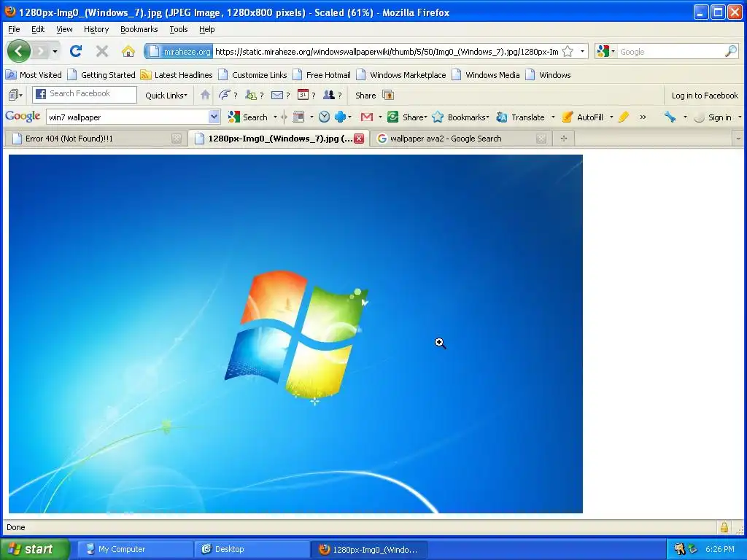Click the Facebook toolbar home icon

(205, 95)
